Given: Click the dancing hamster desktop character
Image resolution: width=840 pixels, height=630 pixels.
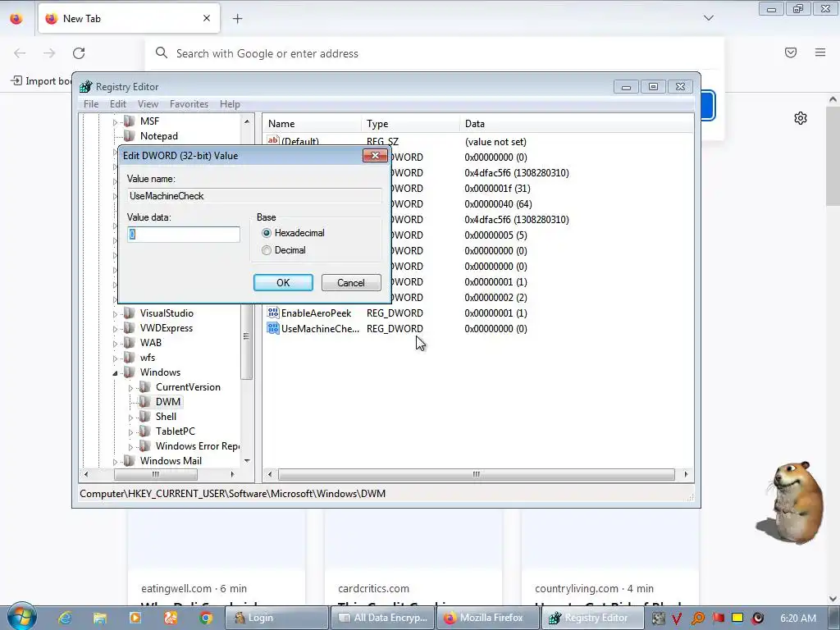Looking at the screenshot, I should tap(792, 502).
